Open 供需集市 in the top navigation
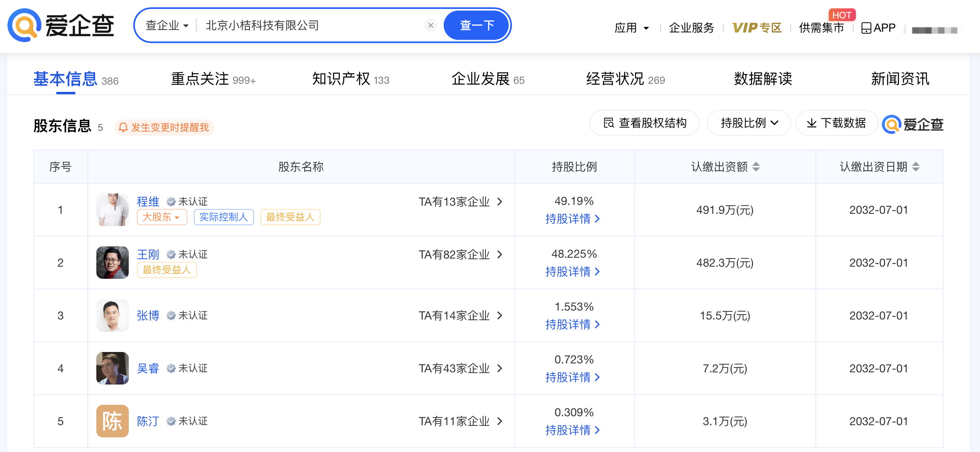This screenshot has height=452, width=980. click(x=822, y=28)
